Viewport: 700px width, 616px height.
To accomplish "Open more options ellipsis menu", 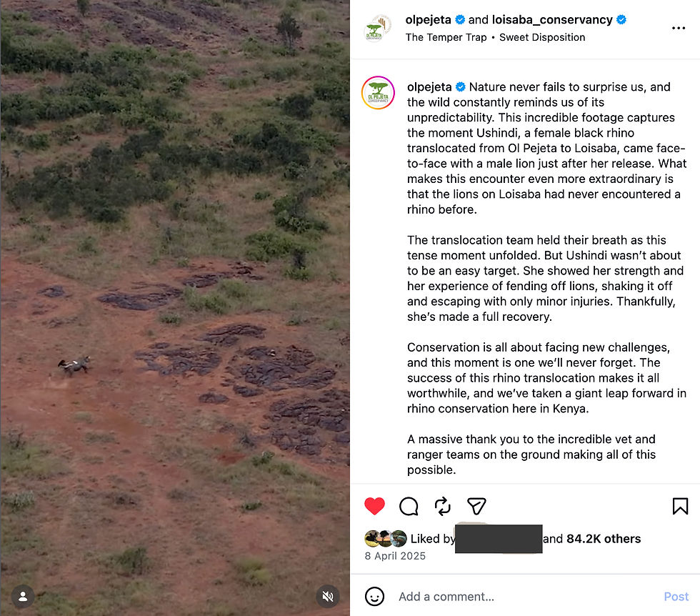I will coord(678,28).
